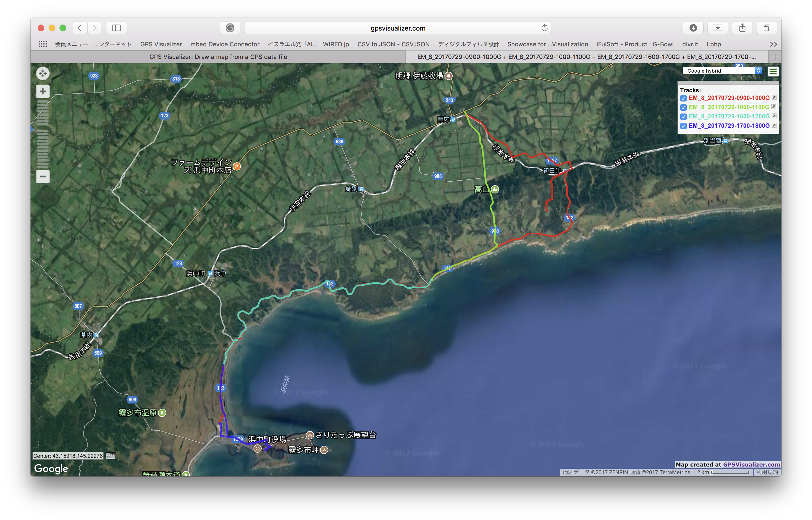The image size is (812, 520).
Task: Open the green hamburger map menu
Action: pyautogui.click(x=773, y=71)
